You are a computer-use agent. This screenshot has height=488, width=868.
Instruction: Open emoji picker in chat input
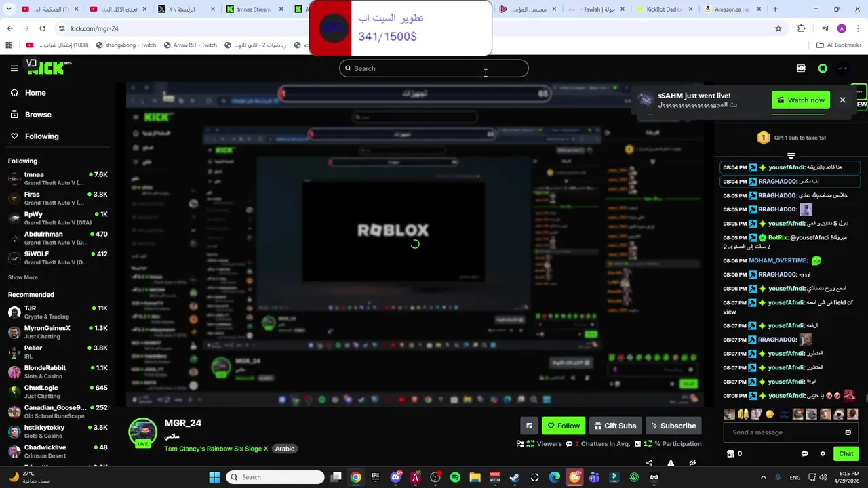pyautogui.click(x=848, y=432)
